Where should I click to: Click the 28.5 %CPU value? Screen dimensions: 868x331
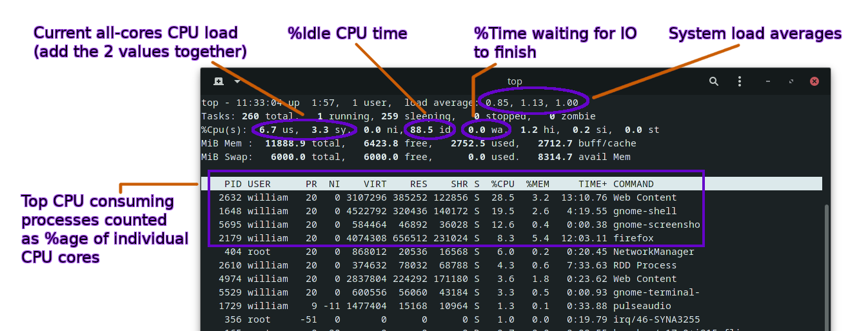point(502,197)
